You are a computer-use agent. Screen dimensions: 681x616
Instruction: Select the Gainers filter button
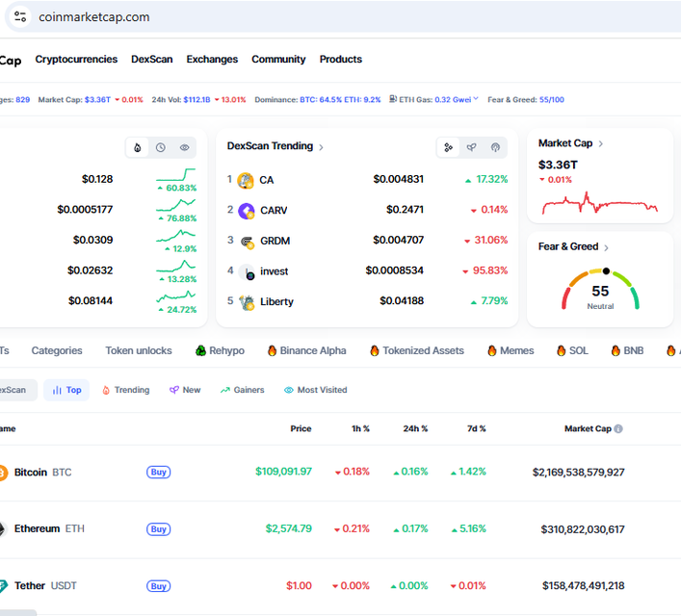tap(243, 390)
